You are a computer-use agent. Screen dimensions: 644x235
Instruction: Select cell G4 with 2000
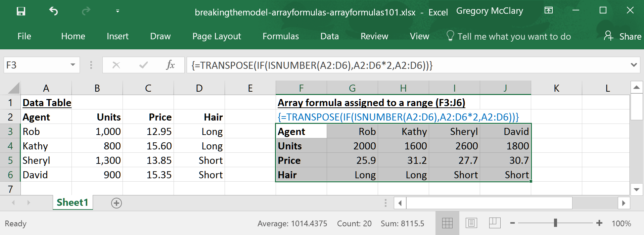352,146
